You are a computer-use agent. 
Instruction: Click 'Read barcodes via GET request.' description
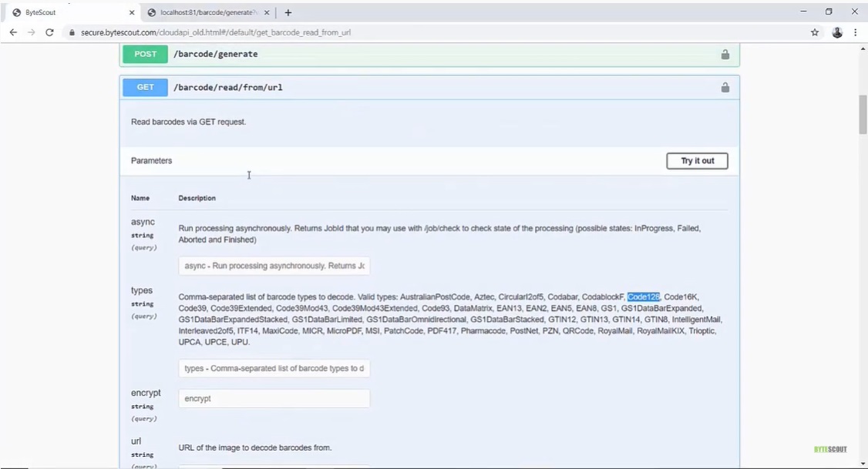click(189, 122)
